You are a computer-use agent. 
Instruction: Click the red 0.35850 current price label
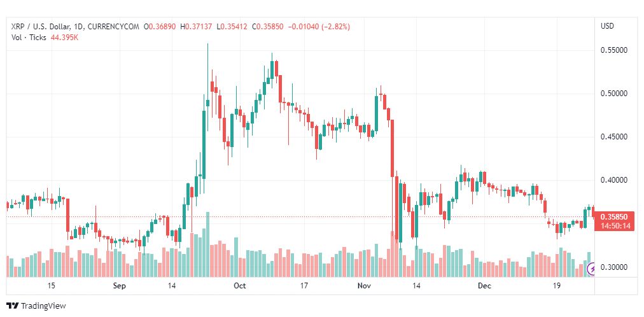point(614,217)
